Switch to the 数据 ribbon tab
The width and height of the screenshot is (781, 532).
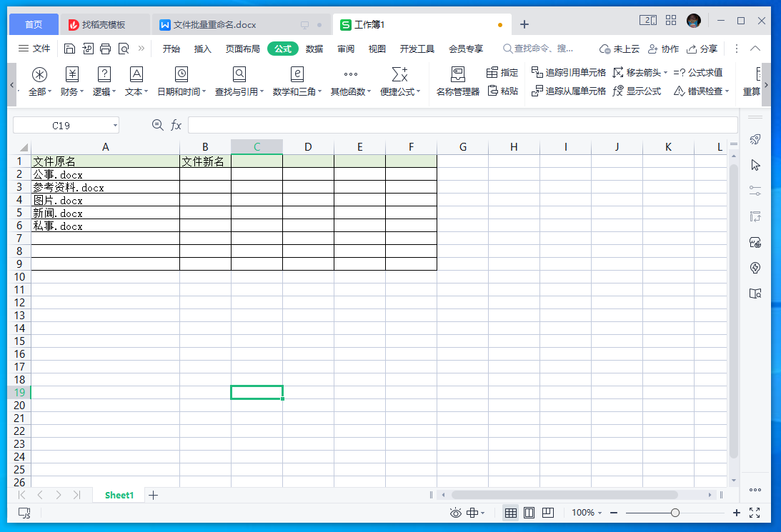[313, 49]
